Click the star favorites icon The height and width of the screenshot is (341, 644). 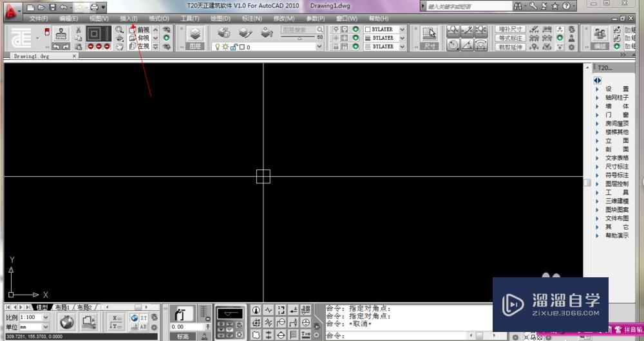point(555,6)
